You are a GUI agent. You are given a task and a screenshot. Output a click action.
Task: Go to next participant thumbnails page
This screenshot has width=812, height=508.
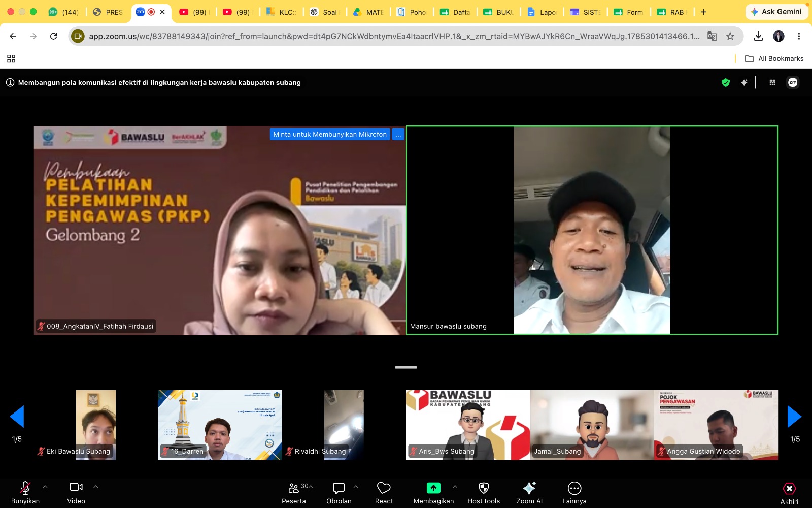point(794,417)
